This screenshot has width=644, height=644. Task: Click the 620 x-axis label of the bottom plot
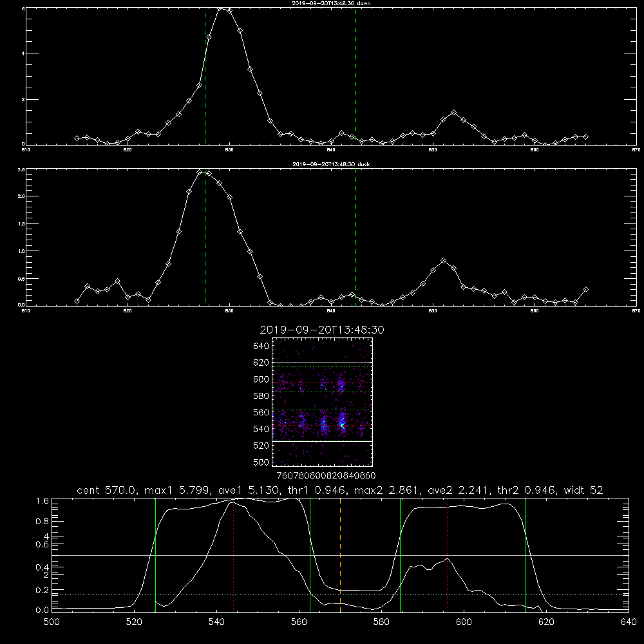547,622
